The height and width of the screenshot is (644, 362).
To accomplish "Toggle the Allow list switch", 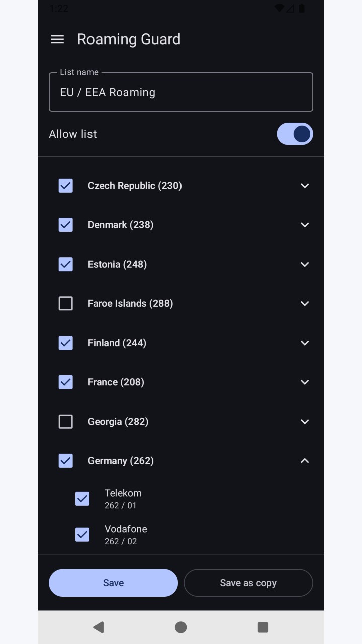I will [295, 134].
